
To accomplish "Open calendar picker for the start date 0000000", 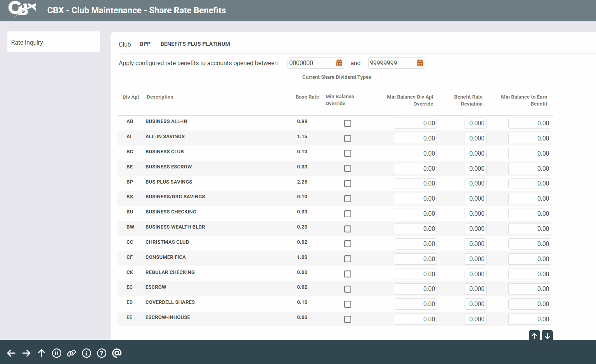I will 339,63.
